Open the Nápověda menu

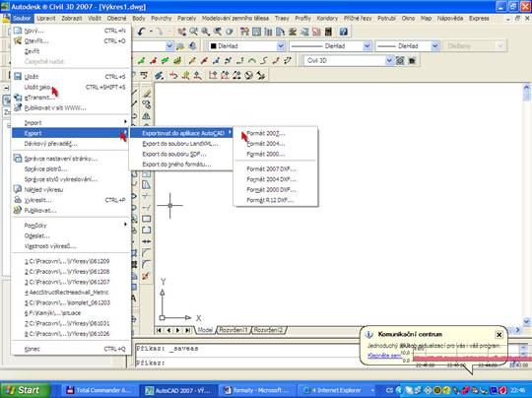pos(450,19)
